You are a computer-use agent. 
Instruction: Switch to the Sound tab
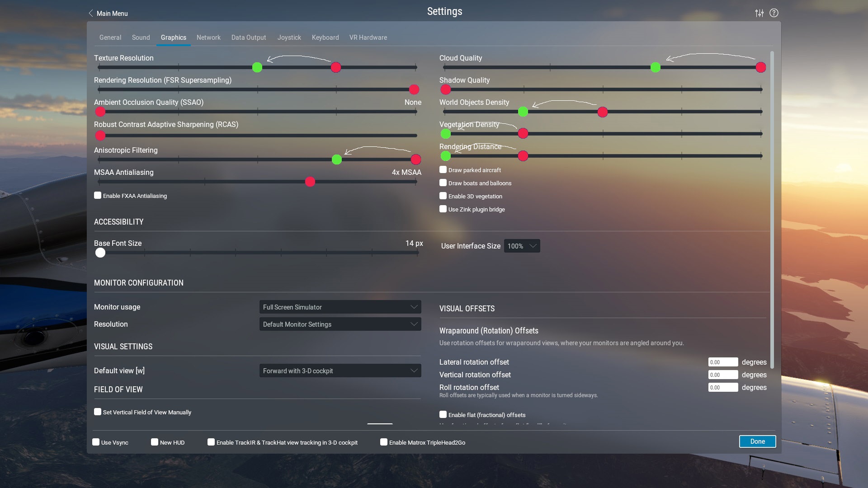[x=141, y=38]
